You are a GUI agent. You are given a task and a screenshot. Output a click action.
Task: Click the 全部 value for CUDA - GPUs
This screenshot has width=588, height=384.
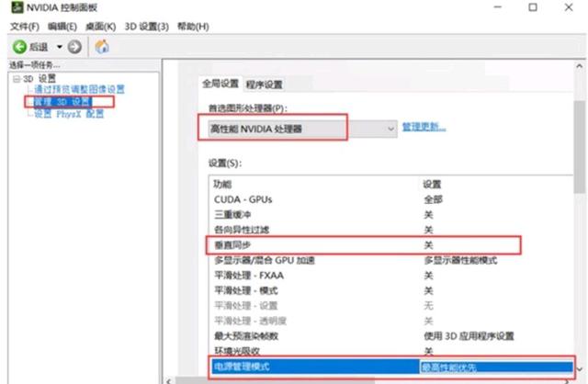[433, 199]
